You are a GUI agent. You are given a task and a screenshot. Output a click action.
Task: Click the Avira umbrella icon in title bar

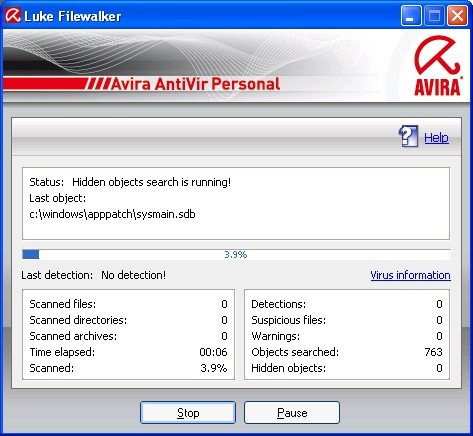(x=13, y=15)
